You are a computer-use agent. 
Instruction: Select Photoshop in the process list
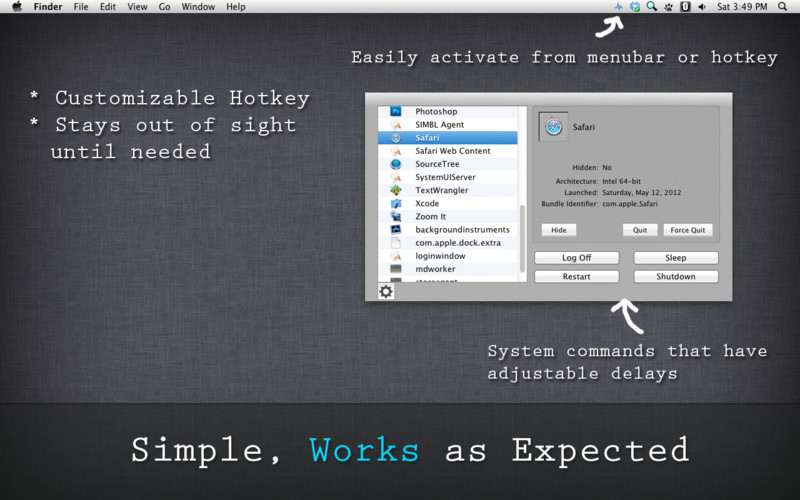pos(447,111)
